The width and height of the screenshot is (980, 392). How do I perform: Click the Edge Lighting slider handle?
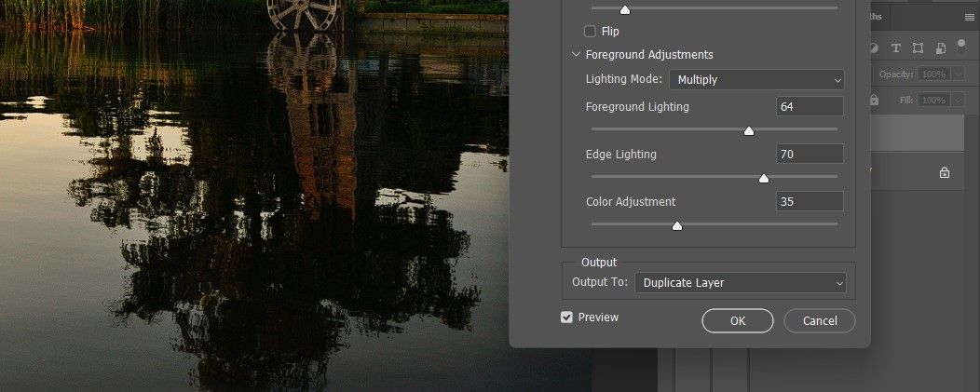764,179
